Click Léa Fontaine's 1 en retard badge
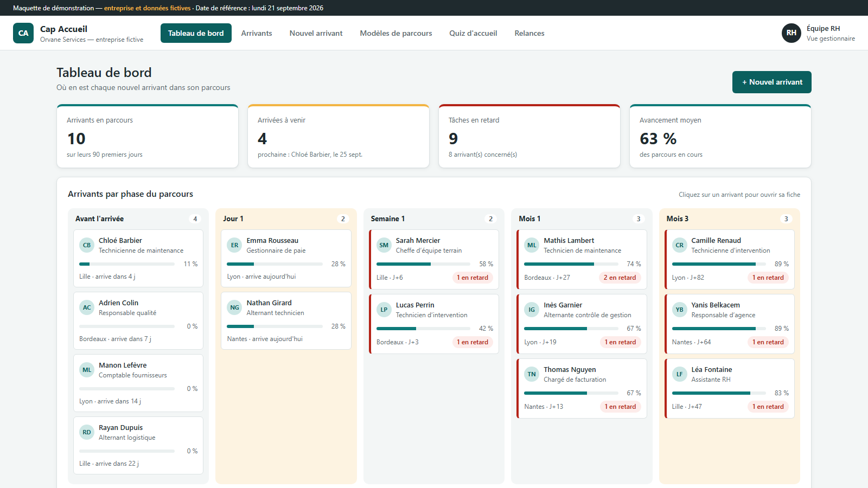Screen dimensions: 868x488 click(x=768, y=407)
